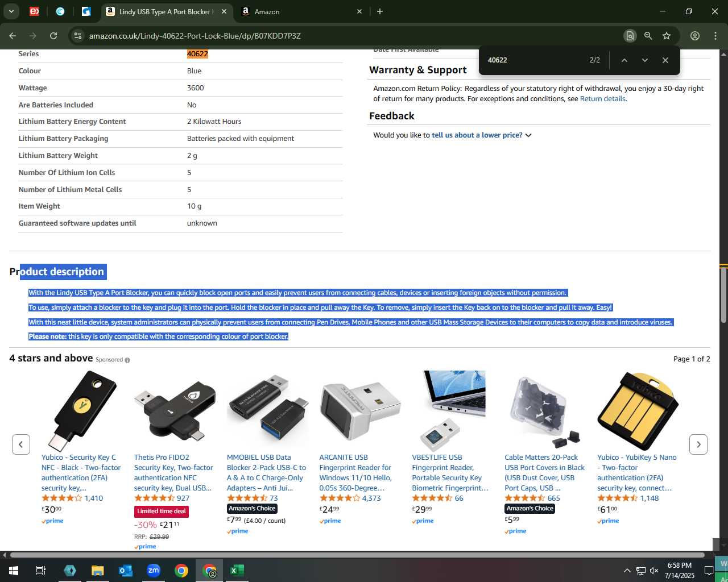Open Yubico Security Key C NFC title link
Viewport: 728px width, 582px height.
[x=81, y=473]
